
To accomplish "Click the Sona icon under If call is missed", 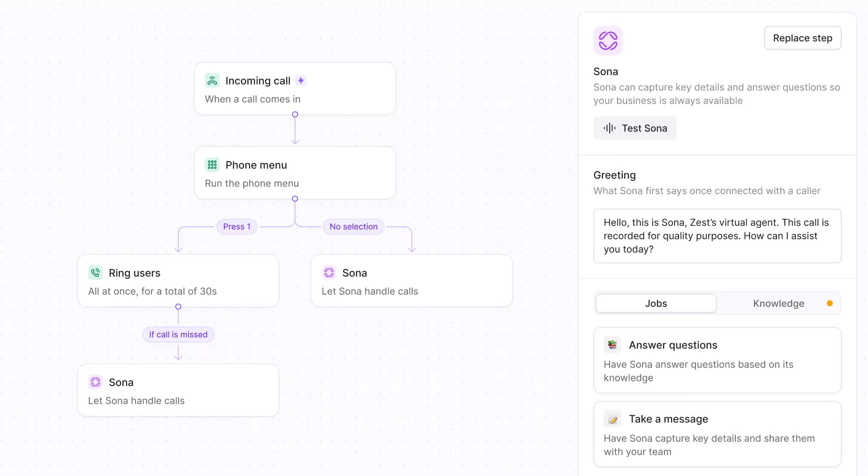I will (x=95, y=382).
